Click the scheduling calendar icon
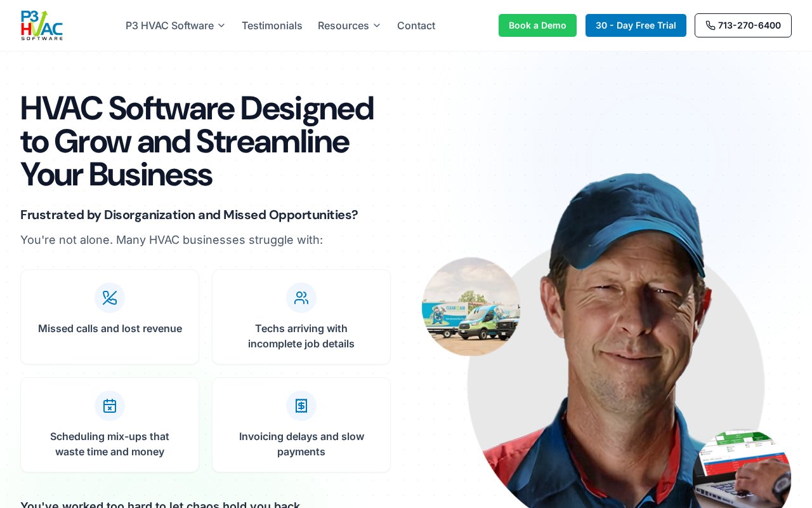Screen dimensions: 812x508 pyautogui.click(x=110, y=406)
